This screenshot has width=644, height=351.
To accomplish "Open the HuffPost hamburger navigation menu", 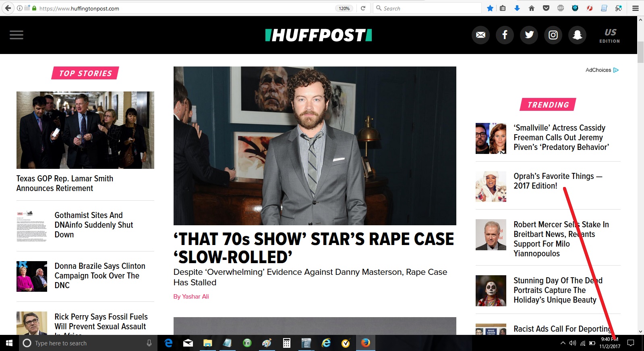I will point(17,35).
